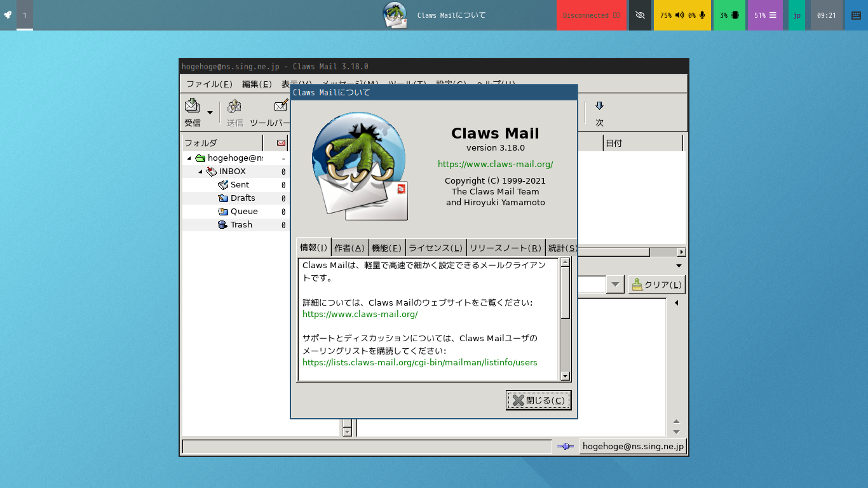The width and height of the screenshot is (868, 488).
Task: Select the Drafts folder icon
Action: point(223,198)
